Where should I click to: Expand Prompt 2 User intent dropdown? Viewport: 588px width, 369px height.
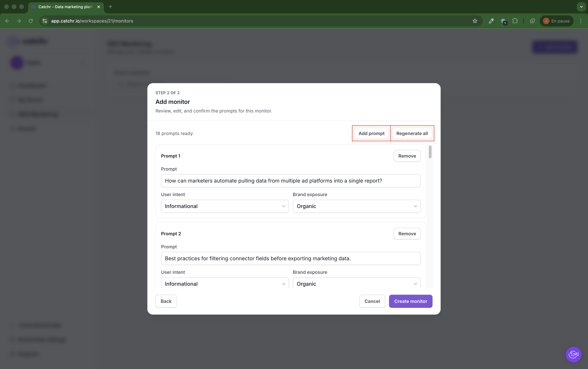click(x=225, y=284)
